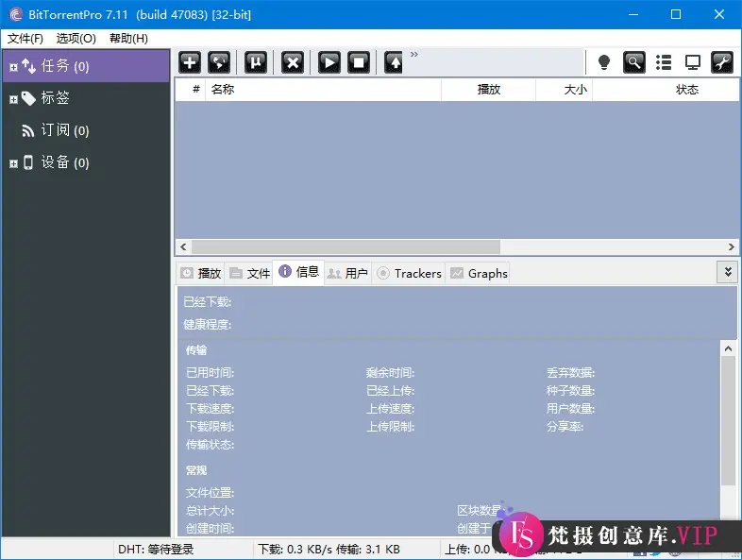The width and height of the screenshot is (742, 560).
Task: Click the transfer arrows icon beside 任务
Action: pyautogui.click(x=29, y=66)
